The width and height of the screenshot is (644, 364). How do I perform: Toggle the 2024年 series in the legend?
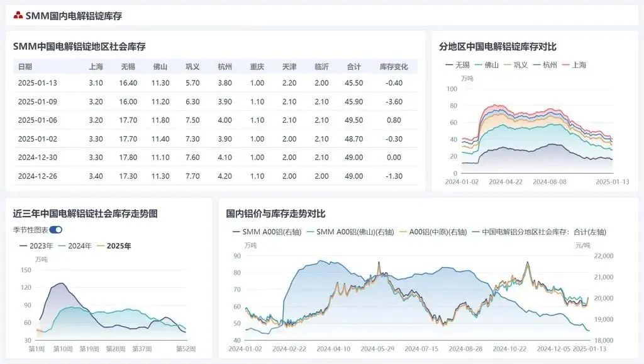click(75, 246)
